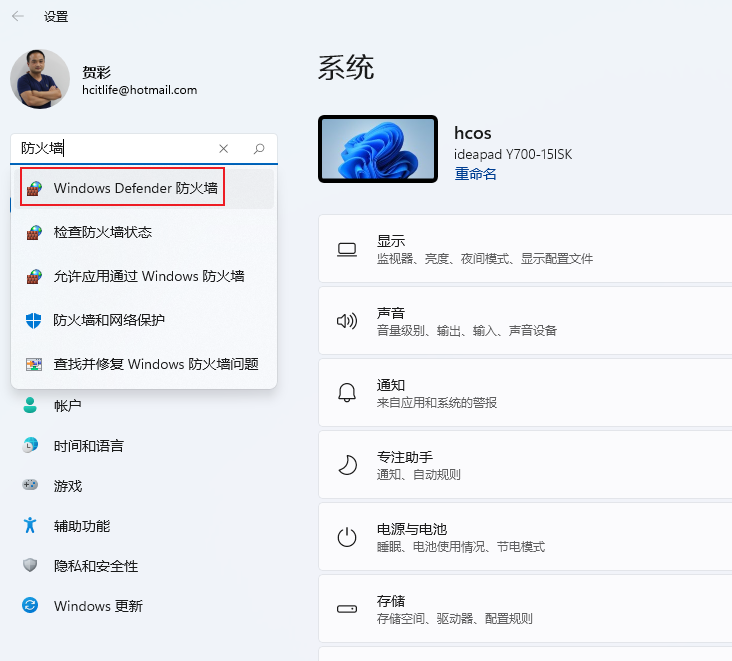This screenshot has height=661, width=732.
Task: Click the hcos device name
Action: pos(472,134)
